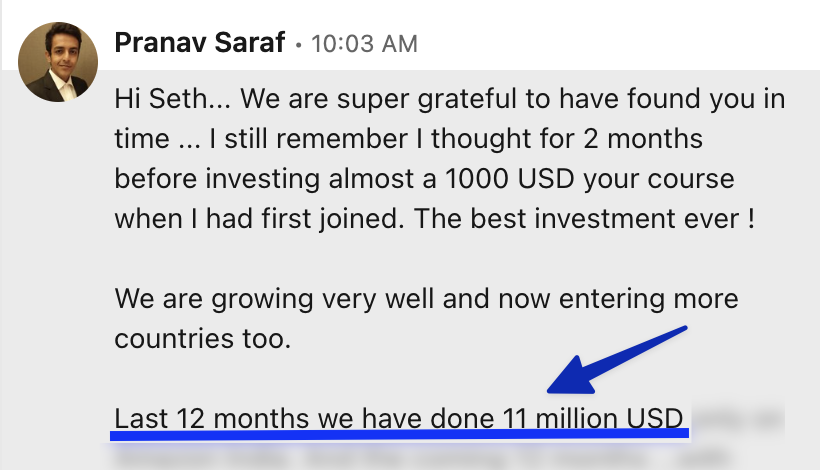Click the "11 million" figure
Image resolution: width=820 pixels, height=470 pixels.
coord(558,418)
